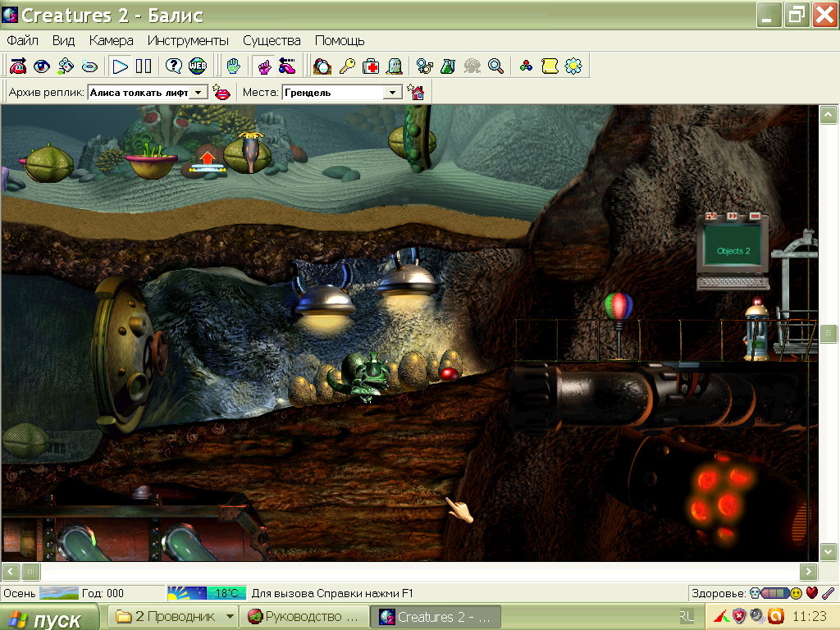Open the egg hatchery kit icon
The width and height of the screenshot is (840, 630).
point(322,66)
